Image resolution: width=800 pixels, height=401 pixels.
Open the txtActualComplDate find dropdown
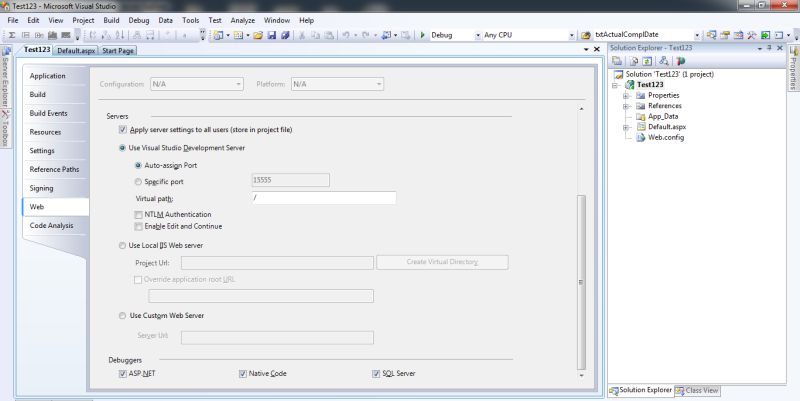click(x=697, y=35)
